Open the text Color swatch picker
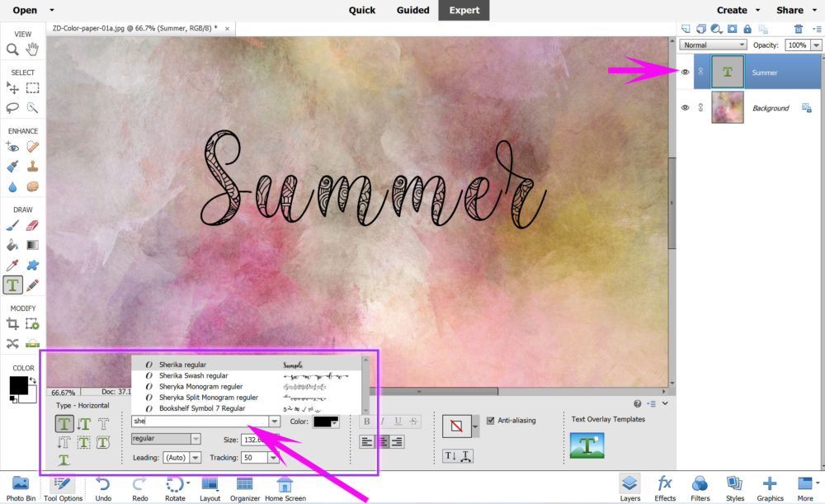 (326, 422)
